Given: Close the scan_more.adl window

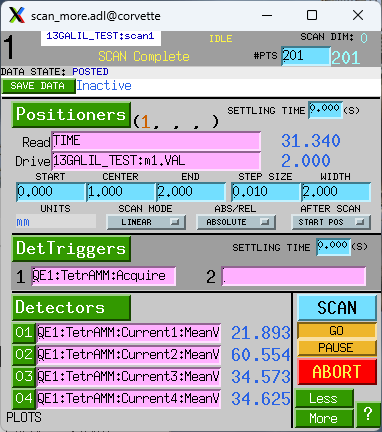Looking at the screenshot, I should (x=358, y=15).
